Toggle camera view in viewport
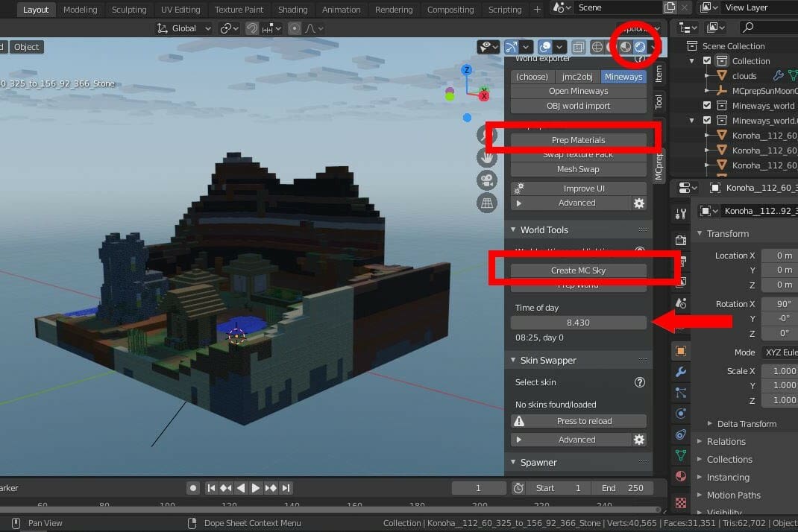Image resolution: width=798 pixels, height=532 pixels. click(x=486, y=180)
